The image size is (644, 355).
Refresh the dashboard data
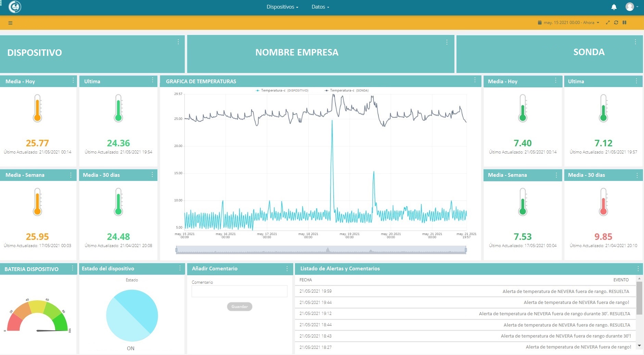pos(616,23)
